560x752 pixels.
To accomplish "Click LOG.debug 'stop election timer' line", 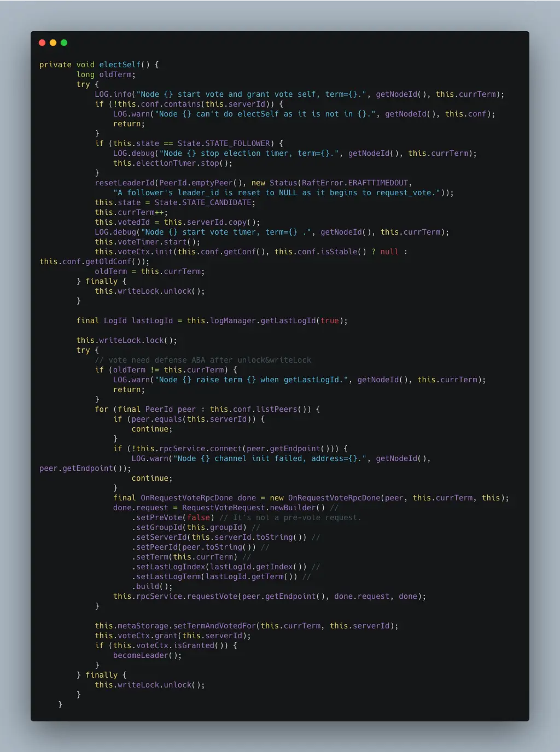I will pos(295,153).
